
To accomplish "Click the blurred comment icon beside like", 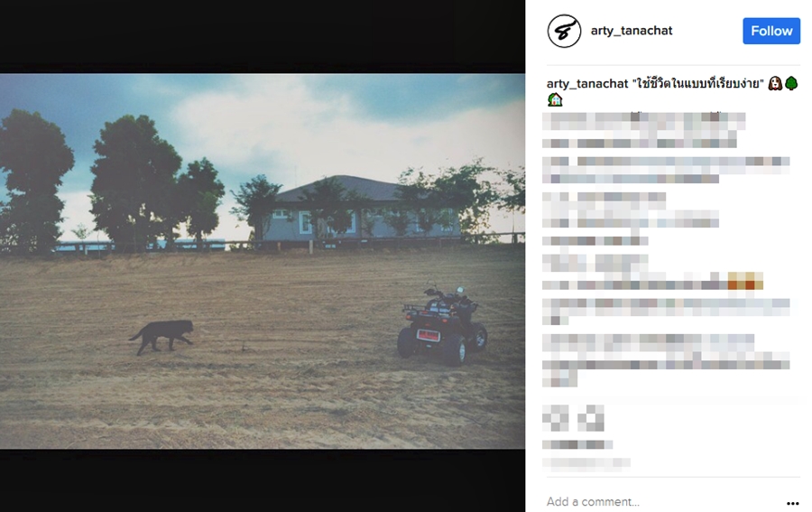I will 591,418.
